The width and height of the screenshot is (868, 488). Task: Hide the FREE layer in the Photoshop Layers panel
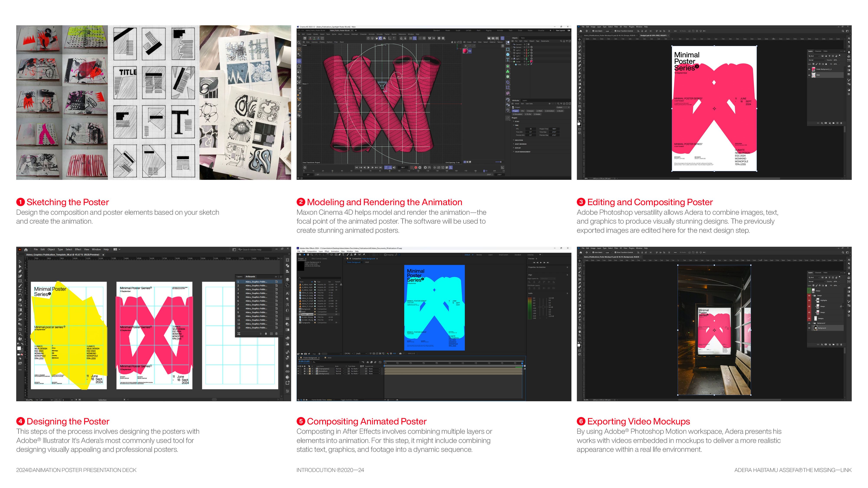[809, 75]
